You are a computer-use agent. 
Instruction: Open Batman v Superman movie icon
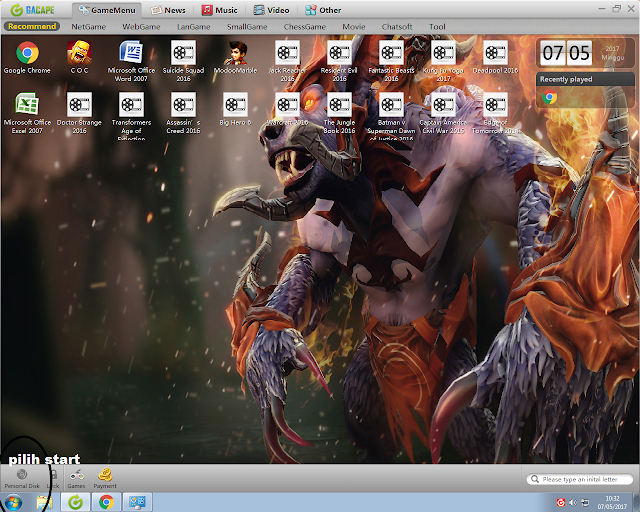391,105
